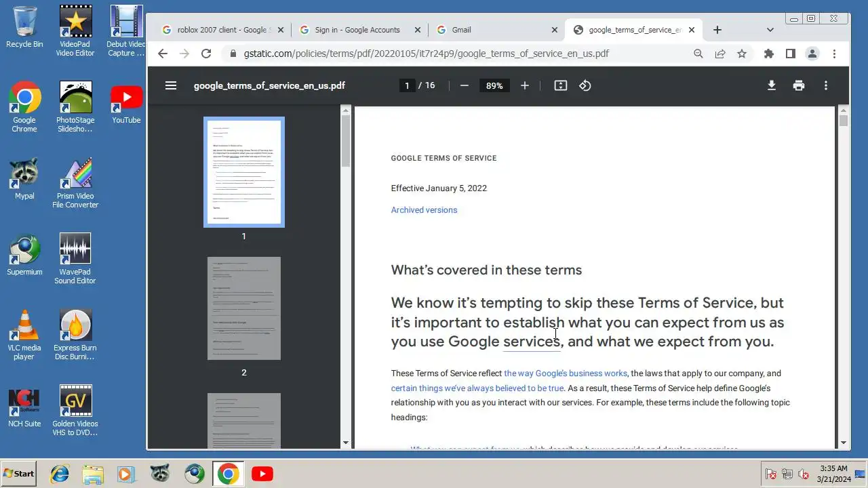
Task: Download the PDF file
Action: coord(771,85)
